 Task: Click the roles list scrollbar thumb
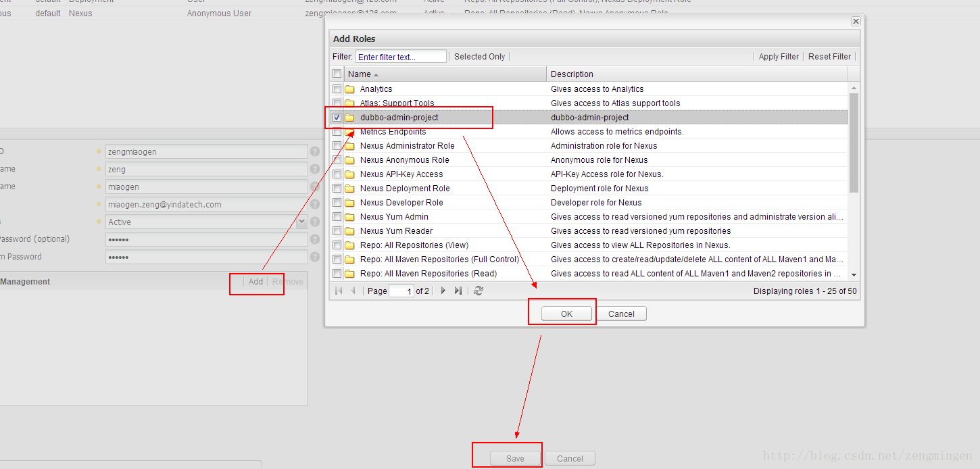(x=854, y=143)
